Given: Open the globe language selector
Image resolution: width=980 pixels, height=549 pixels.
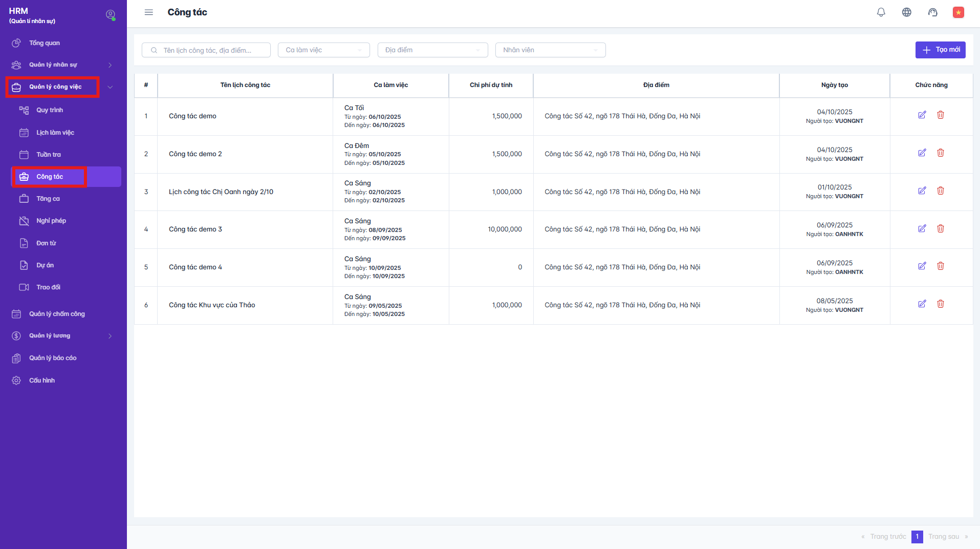Looking at the screenshot, I should click(906, 12).
